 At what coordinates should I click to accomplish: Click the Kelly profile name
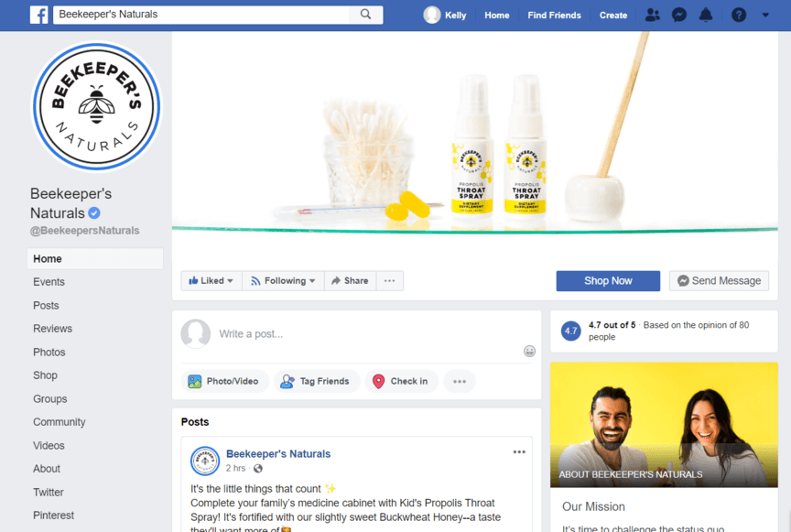point(456,16)
